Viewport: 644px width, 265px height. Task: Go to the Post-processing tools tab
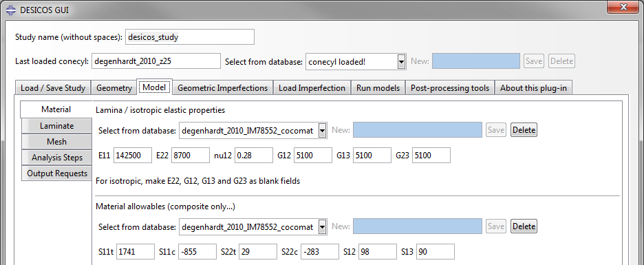click(450, 88)
